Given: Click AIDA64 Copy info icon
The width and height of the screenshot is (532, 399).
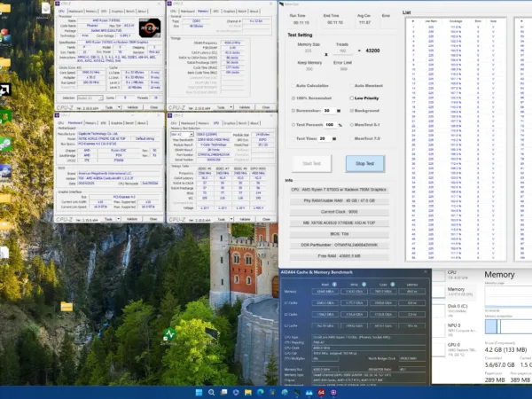Looking at the screenshot, I should coord(393,285).
